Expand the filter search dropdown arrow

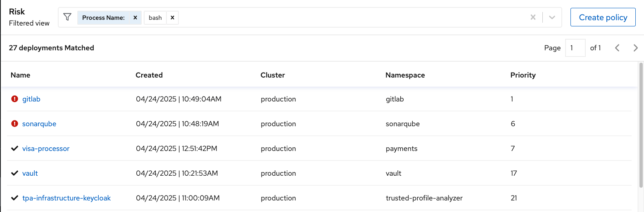click(x=552, y=17)
